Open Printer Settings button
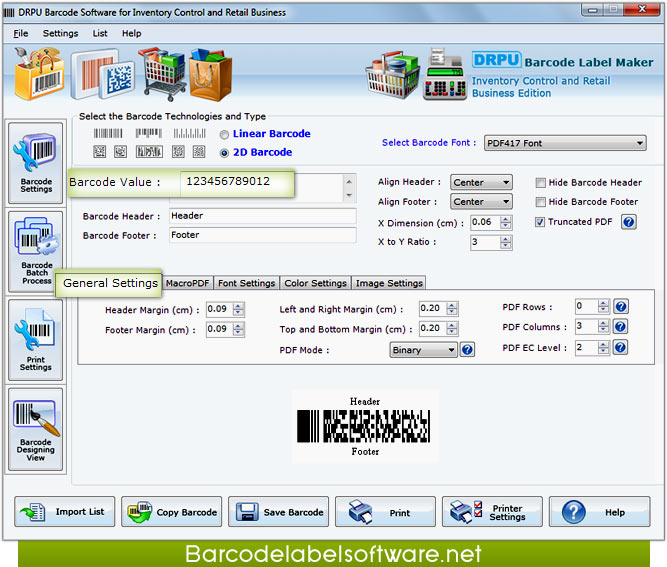Viewport: 667px width, 567px height. click(492, 512)
